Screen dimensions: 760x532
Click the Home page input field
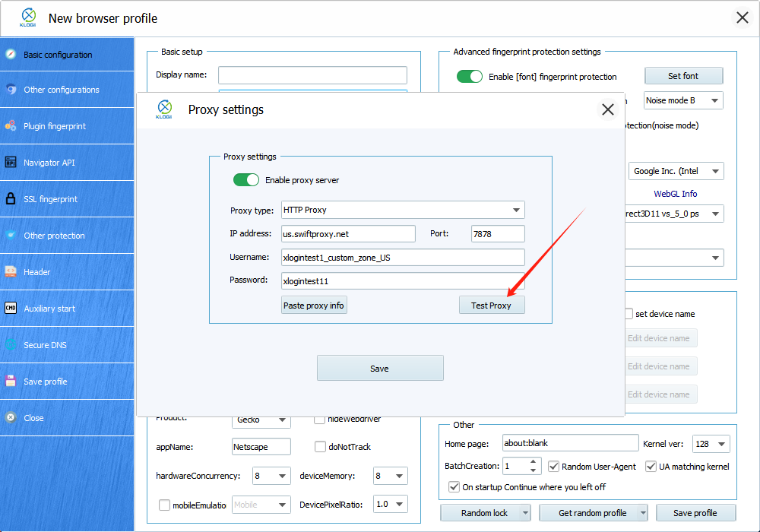point(571,443)
